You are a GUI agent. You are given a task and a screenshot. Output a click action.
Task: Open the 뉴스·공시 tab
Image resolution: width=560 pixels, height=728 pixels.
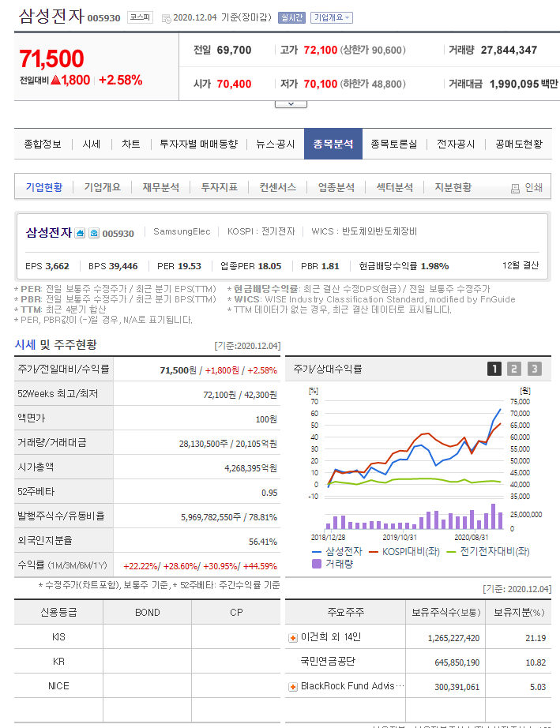coord(276,144)
